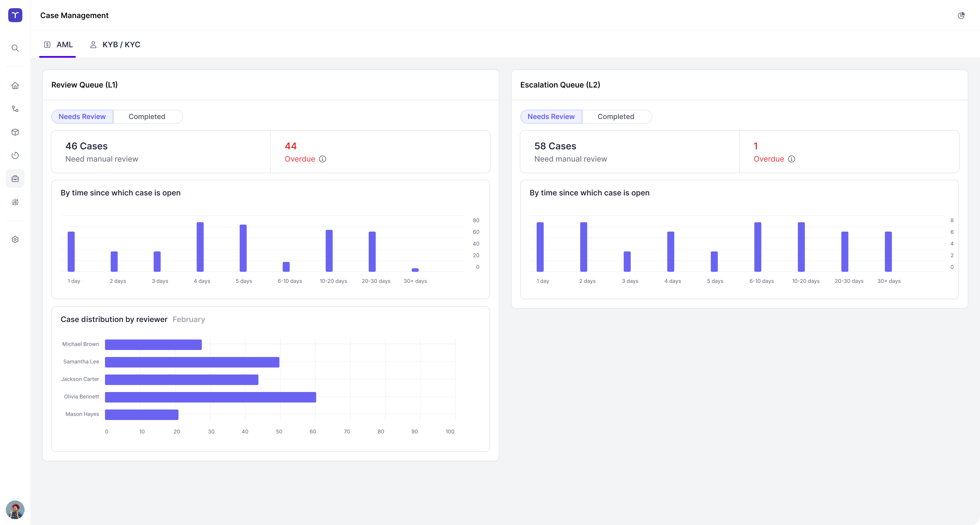Viewport: 980px width, 525px height.
Task: Open the workflow nodes sidebar icon
Action: pyautogui.click(x=15, y=109)
